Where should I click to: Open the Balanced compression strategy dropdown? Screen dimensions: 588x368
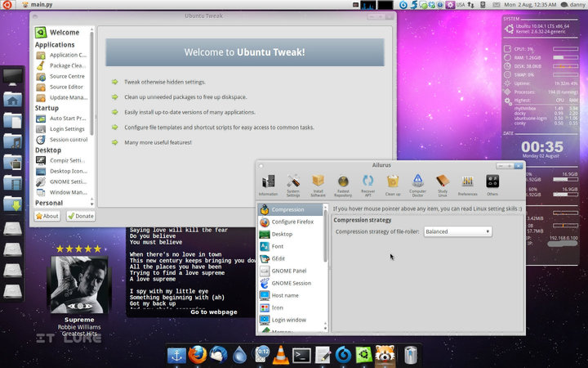coord(457,231)
